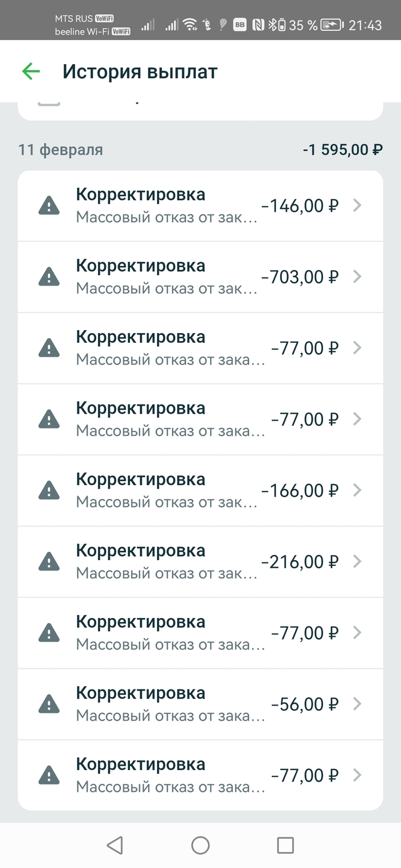Open recent apps square button

[285, 845]
